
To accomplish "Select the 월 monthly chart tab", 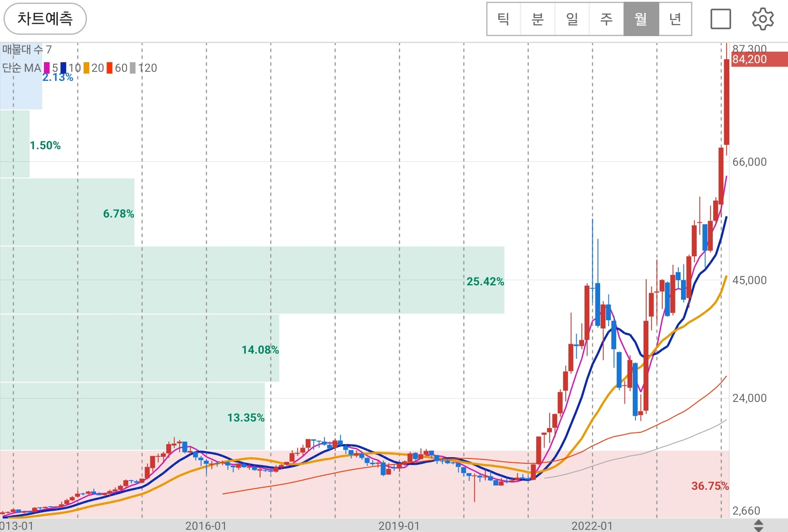I will point(641,19).
